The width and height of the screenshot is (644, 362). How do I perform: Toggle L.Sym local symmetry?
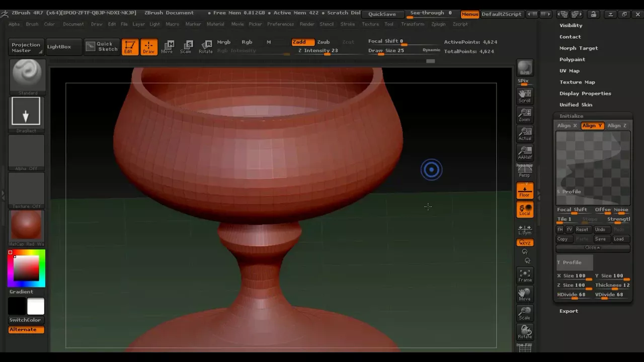(x=525, y=230)
